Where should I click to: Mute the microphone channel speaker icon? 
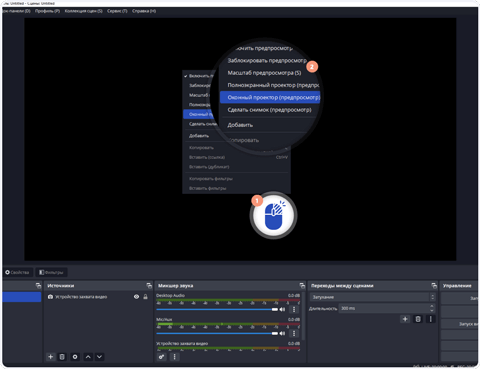282,333
